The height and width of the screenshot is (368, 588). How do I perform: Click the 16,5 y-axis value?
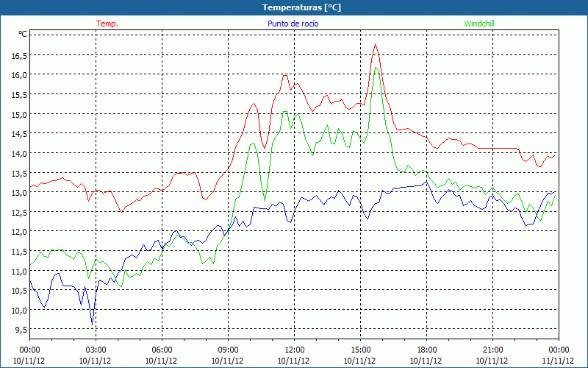19,56
